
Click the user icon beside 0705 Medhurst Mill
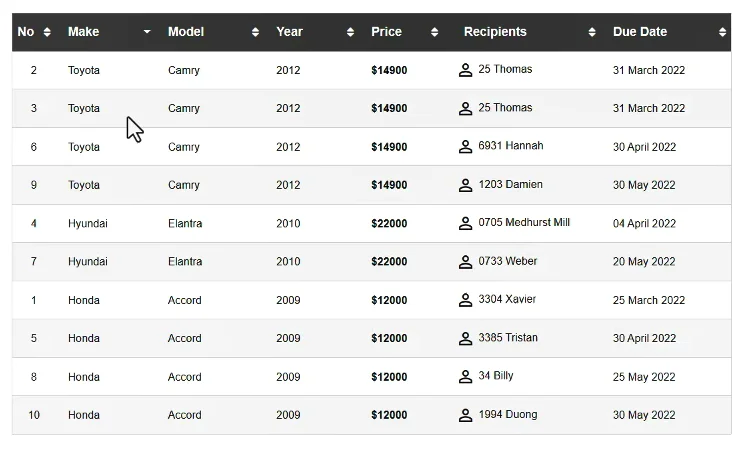coord(465,223)
